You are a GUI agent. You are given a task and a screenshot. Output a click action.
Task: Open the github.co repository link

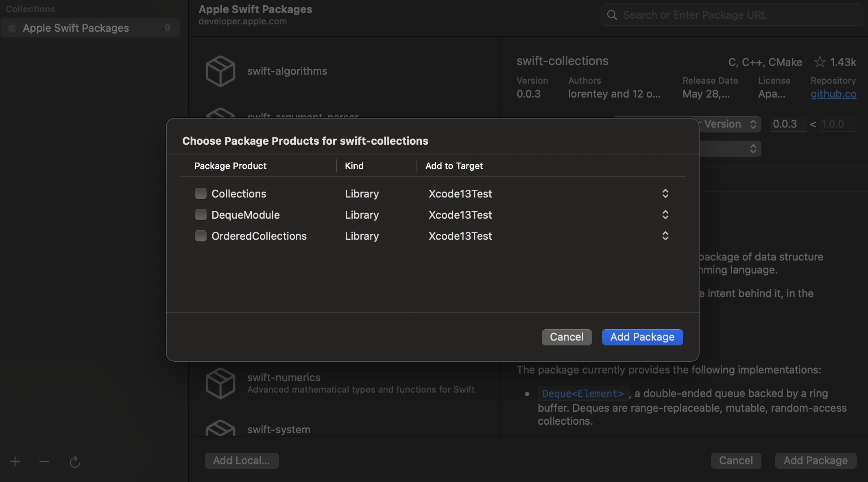click(833, 94)
